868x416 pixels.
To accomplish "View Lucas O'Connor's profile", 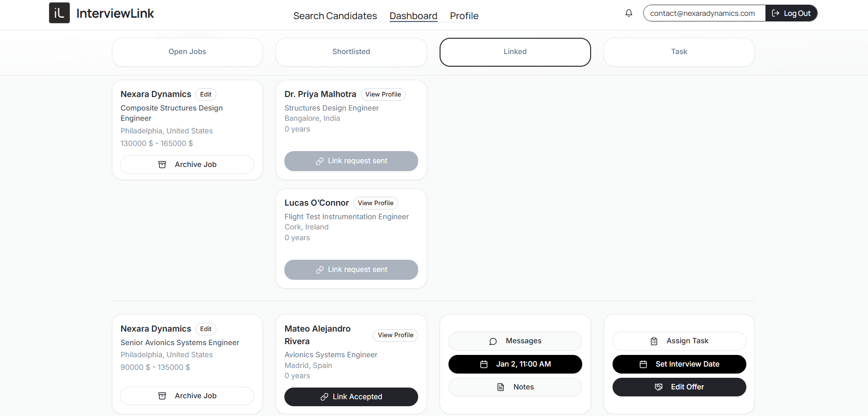I will [375, 203].
